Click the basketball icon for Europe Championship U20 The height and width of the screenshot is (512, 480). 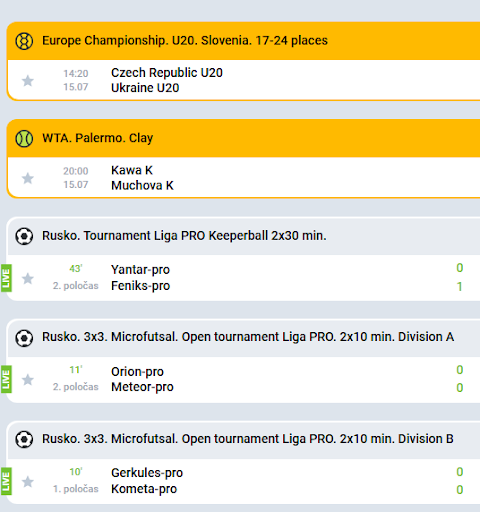[x=24, y=41]
